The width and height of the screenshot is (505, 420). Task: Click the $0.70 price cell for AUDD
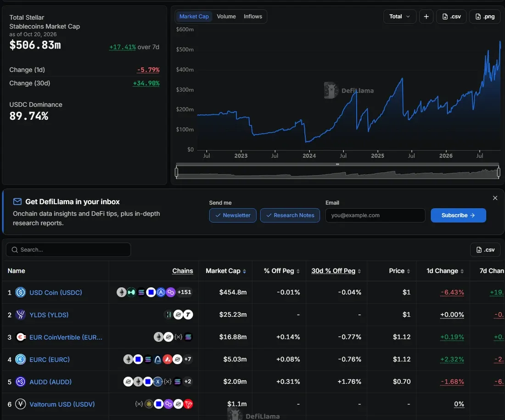(x=402, y=381)
